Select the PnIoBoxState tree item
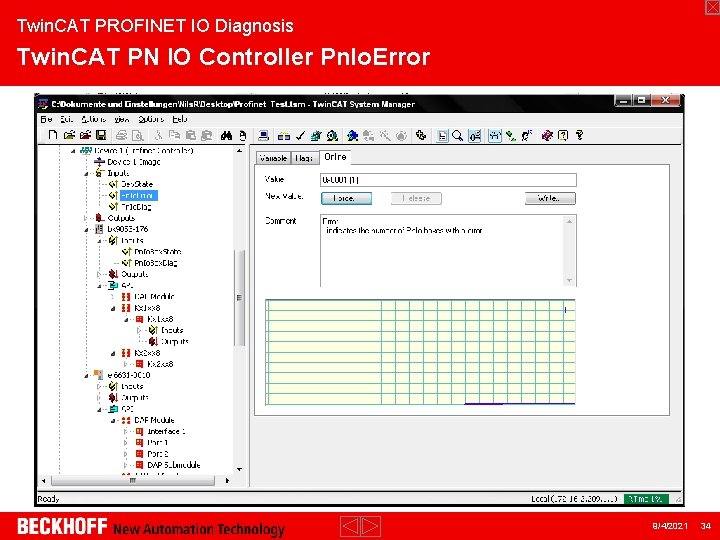This screenshot has height=540, width=720. [158, 252]
